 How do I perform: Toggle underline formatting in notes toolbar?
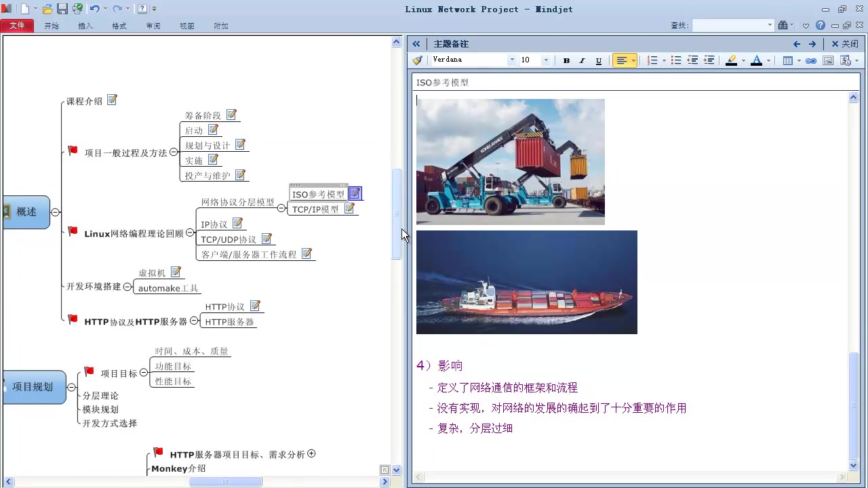pos(598,60)
